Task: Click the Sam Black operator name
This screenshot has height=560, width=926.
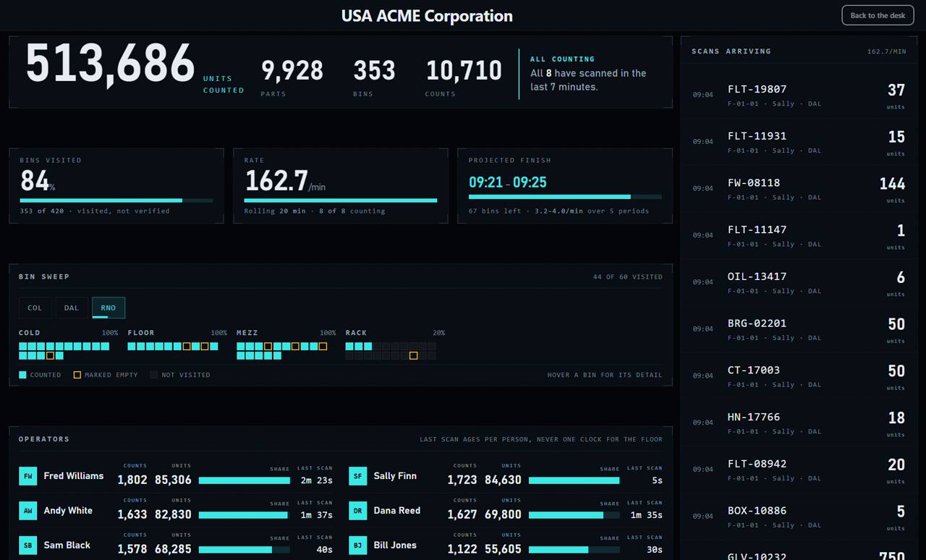Action: pos(67,546)
